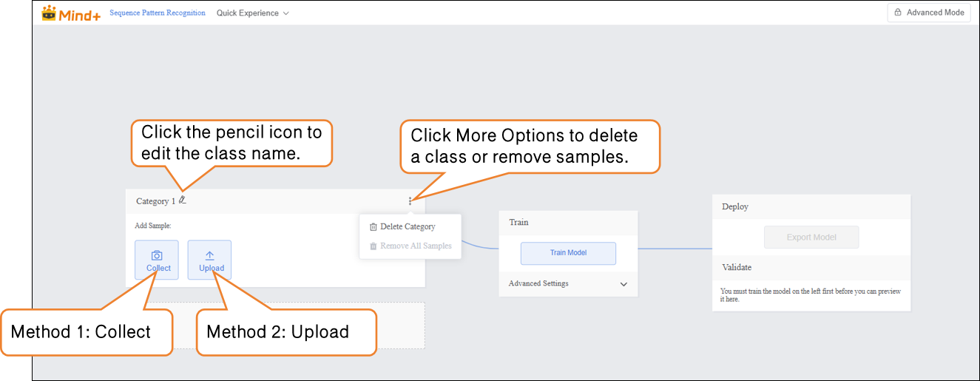The image size is (980, 381).
Task: Click the Export Model button
Action: pyautogui.click(x=811, y=237)
